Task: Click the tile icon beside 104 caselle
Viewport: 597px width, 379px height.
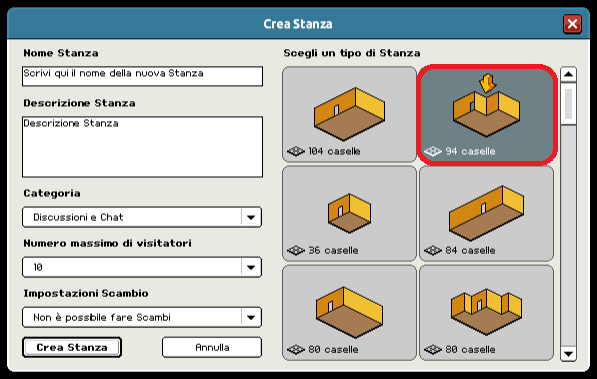Action: click(296, 151)
